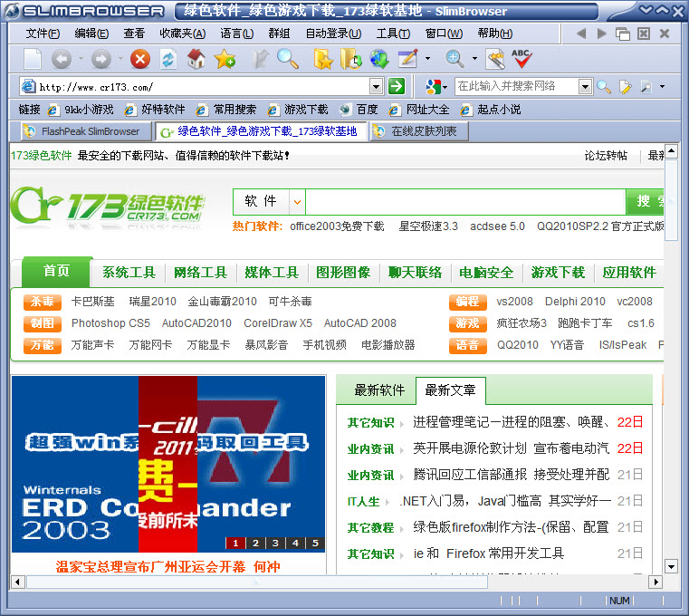Screen dimensions: 689x616
Task: Open a new blank page
Action: coord(33,59)
